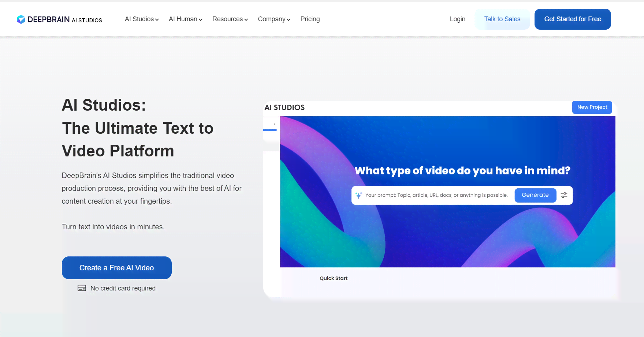Click the 'Ultimate Text to Video Platform' headline
Screen dimensions: 644x337
coord(137,140)
